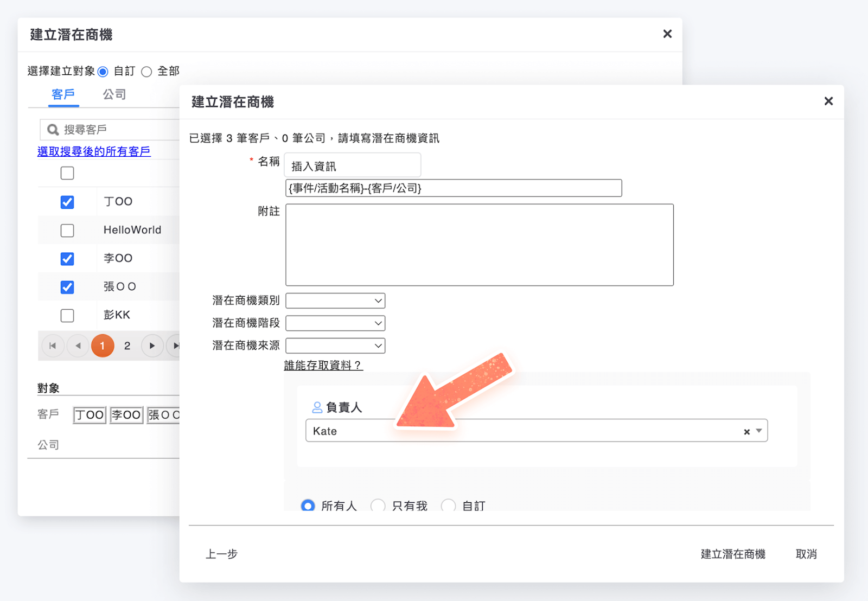Uncheck the 丁OO customer checkbox
The width and height of the screenshot is (868, 601).
coord(67,202)
